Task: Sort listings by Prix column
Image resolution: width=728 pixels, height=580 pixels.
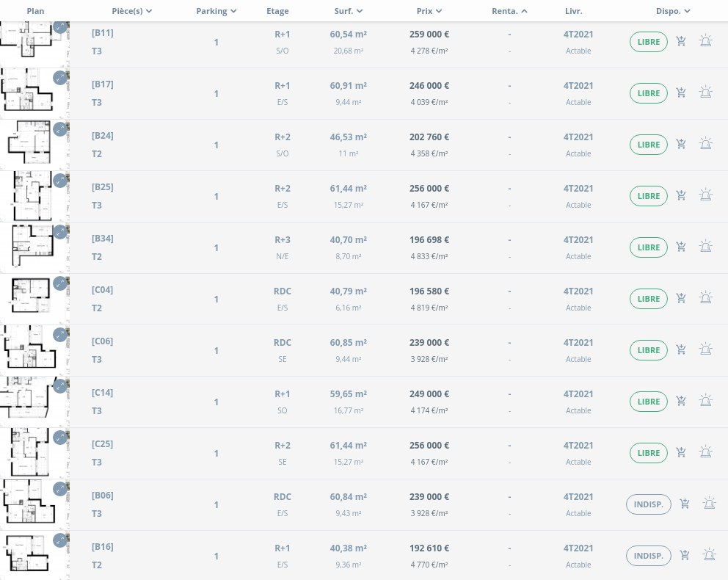Action: click(429, 11)
